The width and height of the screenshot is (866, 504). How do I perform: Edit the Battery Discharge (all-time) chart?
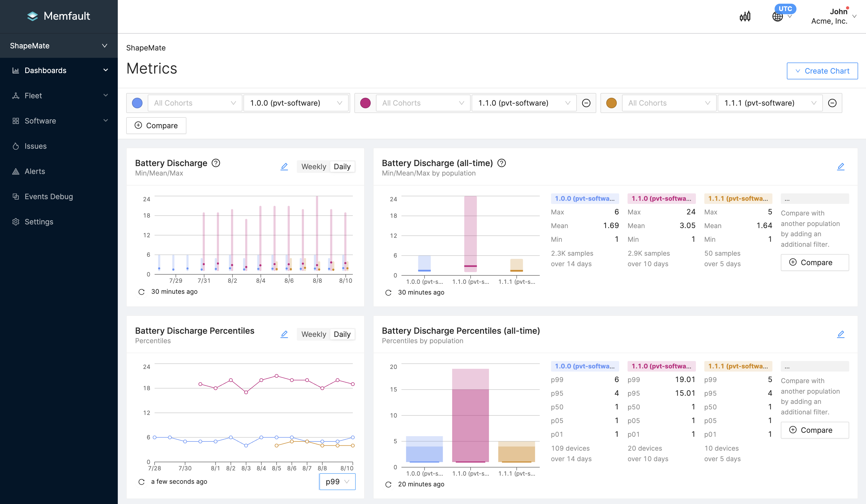pos(840,167)
